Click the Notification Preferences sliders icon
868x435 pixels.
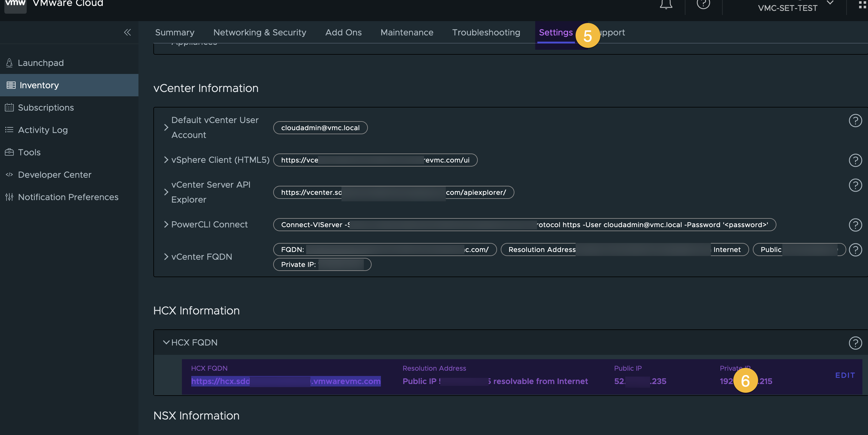pos(9,197)
